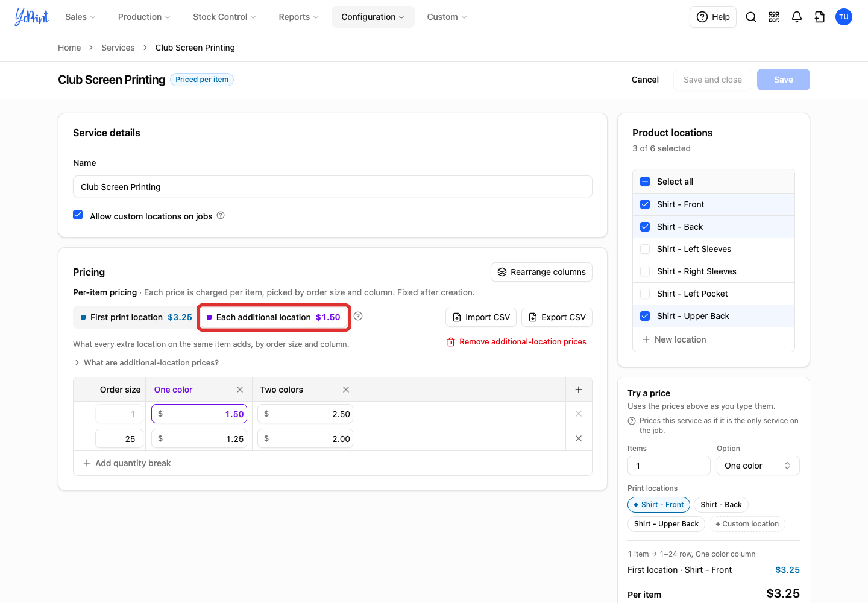Open the Production menu
The width and height of the screenshot is (868, 603).
tap(144, 17)
